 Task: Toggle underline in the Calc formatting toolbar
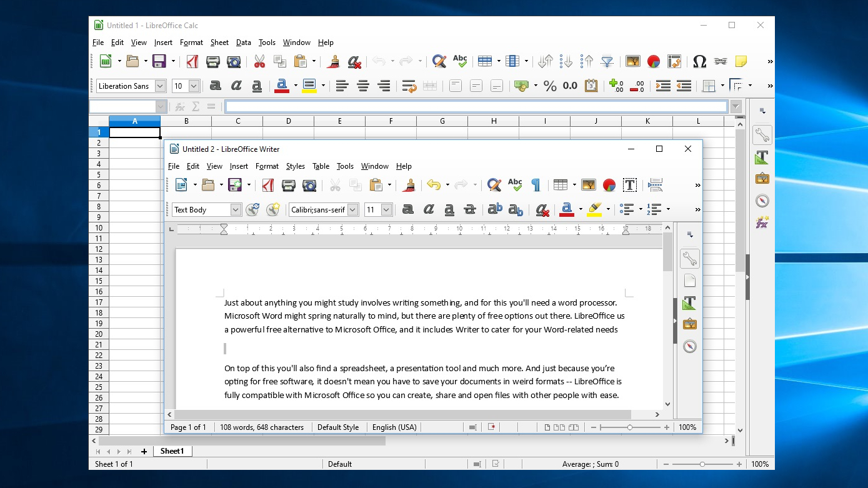point(256,86)
